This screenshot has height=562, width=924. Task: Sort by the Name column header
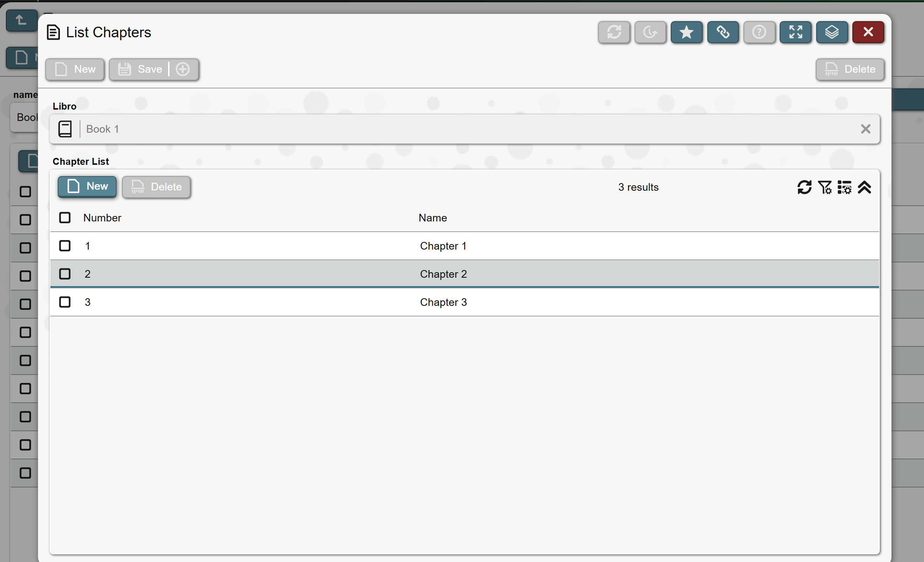[x=432, y=218]
